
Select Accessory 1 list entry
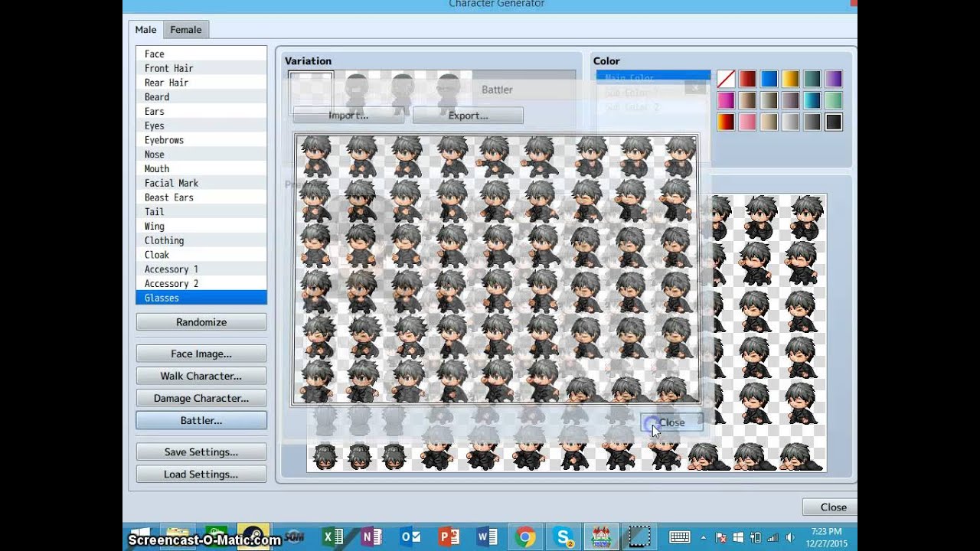click(201, 269)
